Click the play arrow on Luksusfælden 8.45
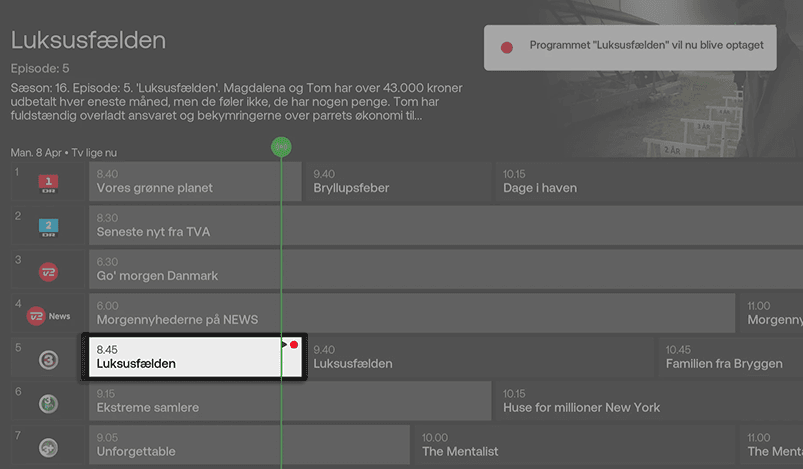 (284, 345)
